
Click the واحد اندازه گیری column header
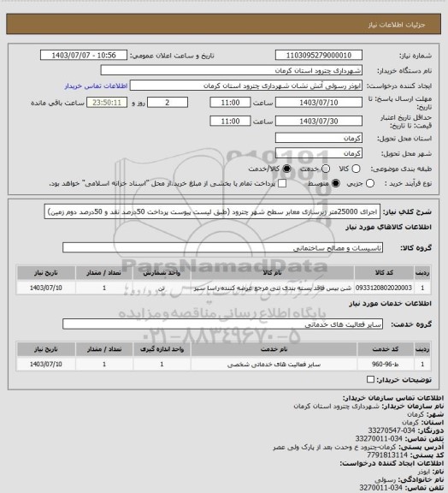click(162, 349)
